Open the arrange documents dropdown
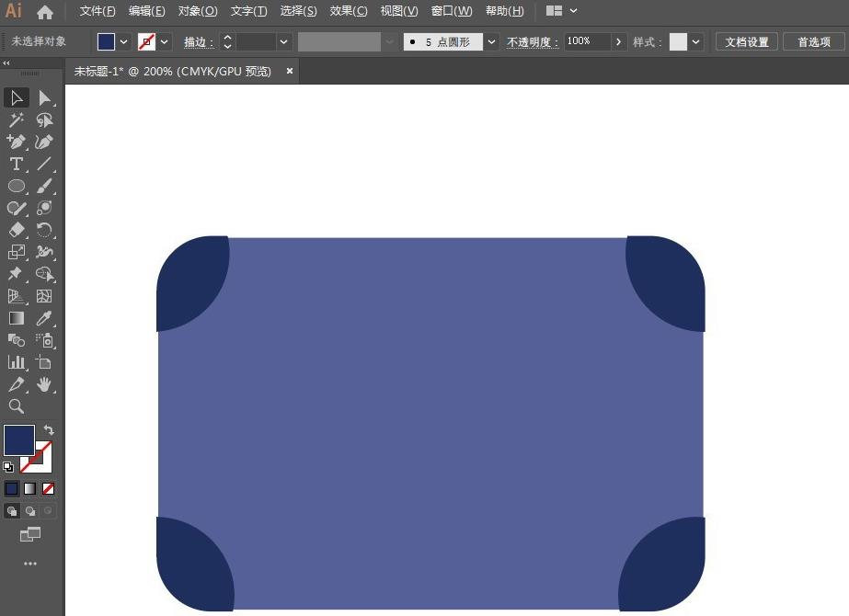849x616 pixels. 561,11
